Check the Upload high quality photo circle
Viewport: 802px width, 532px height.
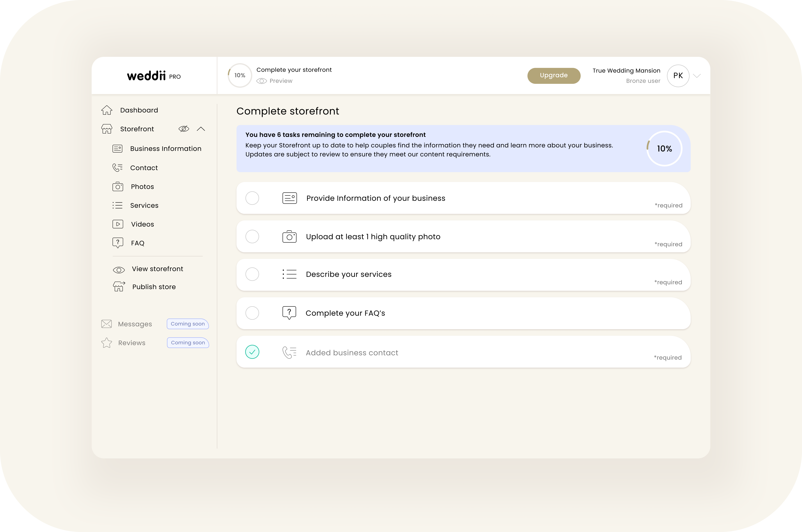[x=252, y=237]
